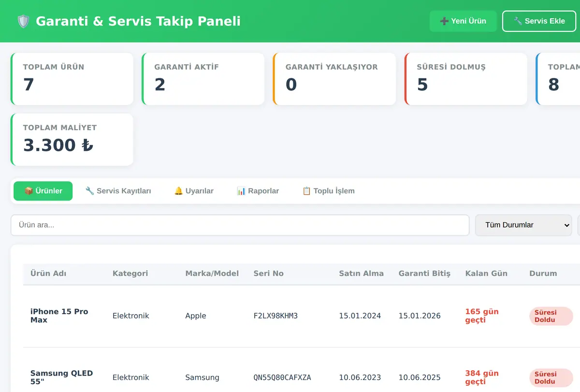Viewport: 580px width, 392px height.
Task: Click the Toplam Maliyet card
Action: (x=72, y=140)
